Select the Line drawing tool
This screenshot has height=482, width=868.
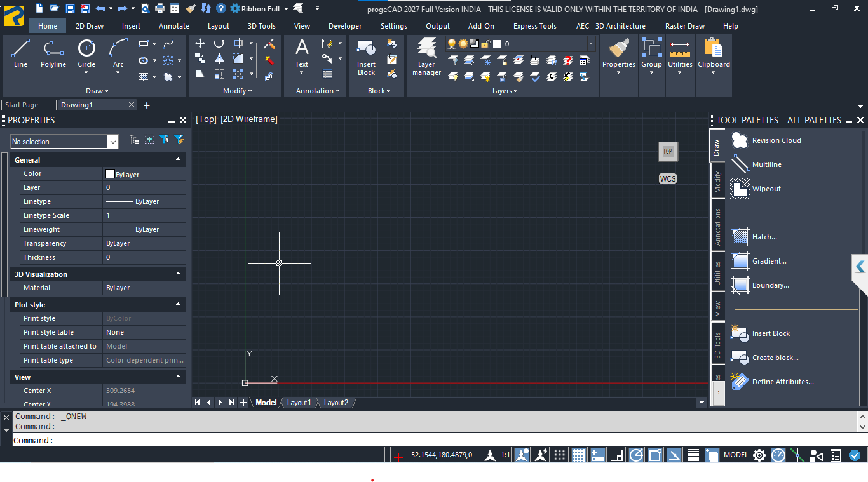click(x=20, y=53)
